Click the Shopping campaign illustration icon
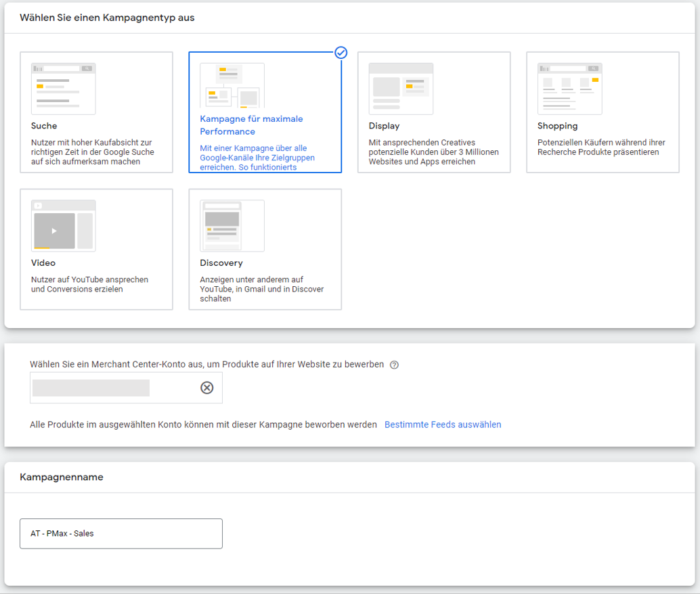The width and height of the screenshot is (700, 594). (x=569, y=89)
